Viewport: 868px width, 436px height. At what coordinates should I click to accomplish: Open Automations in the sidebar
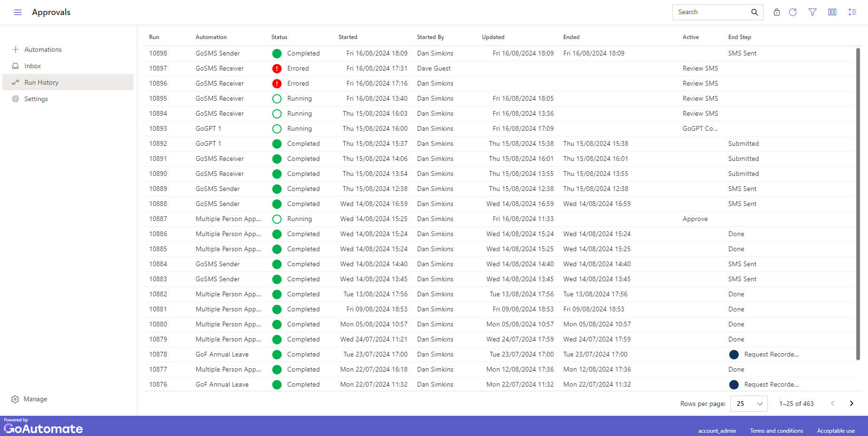[x=68, y=49]
